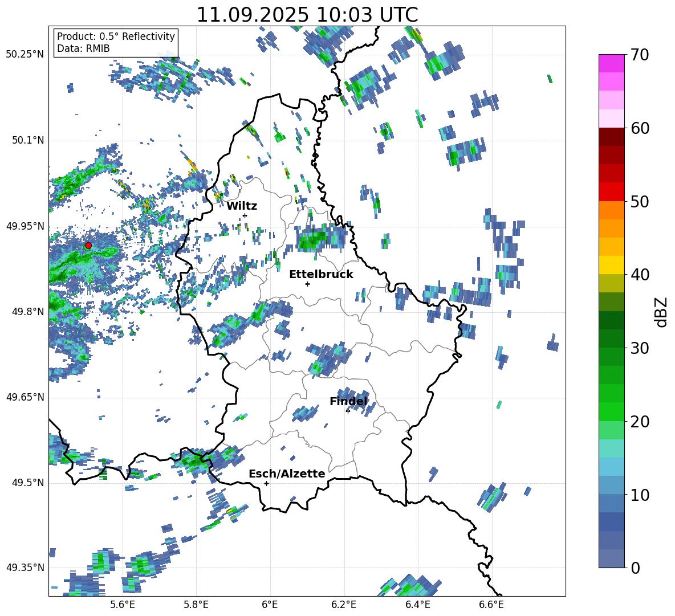The image size is (675, 616).
Task: Click the Ettelbruck station cross marker
Action: click(x=307, y=284)
